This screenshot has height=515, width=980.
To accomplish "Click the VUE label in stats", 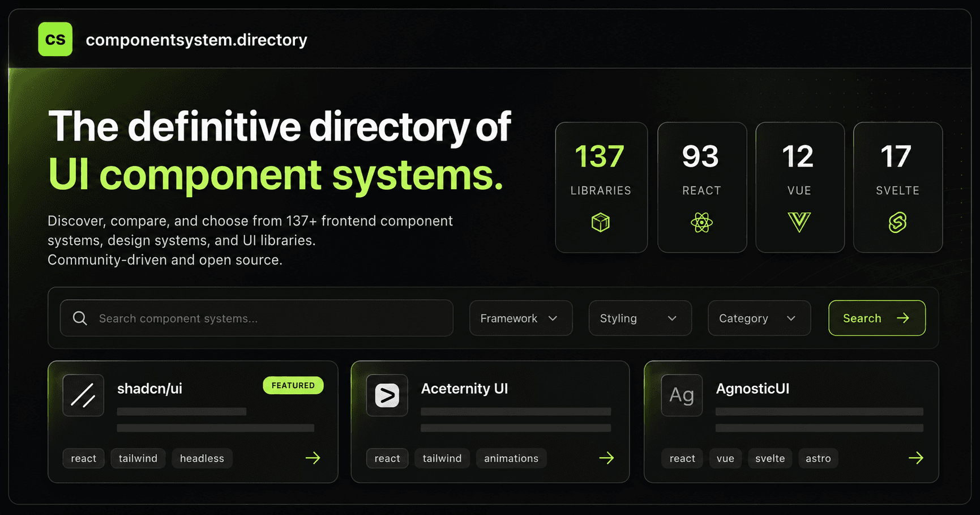I will point(799,191).
